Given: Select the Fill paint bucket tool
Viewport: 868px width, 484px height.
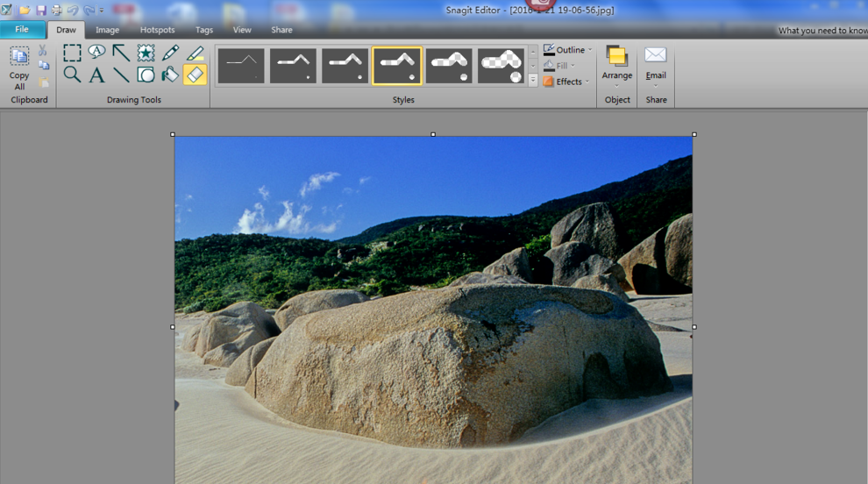Looking at the screenshot, I should (170, 75).
